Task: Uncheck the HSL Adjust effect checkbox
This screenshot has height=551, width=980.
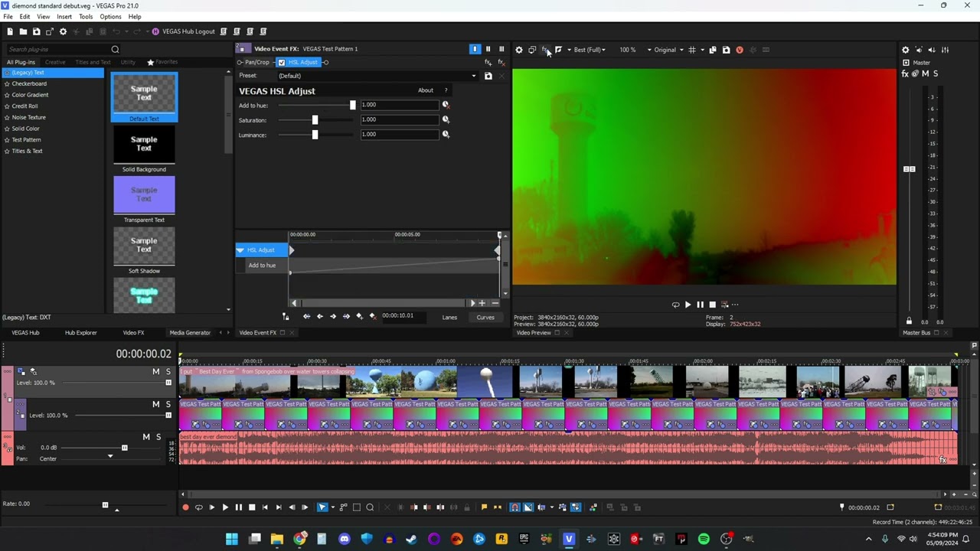Action: (x=282, y=62)
